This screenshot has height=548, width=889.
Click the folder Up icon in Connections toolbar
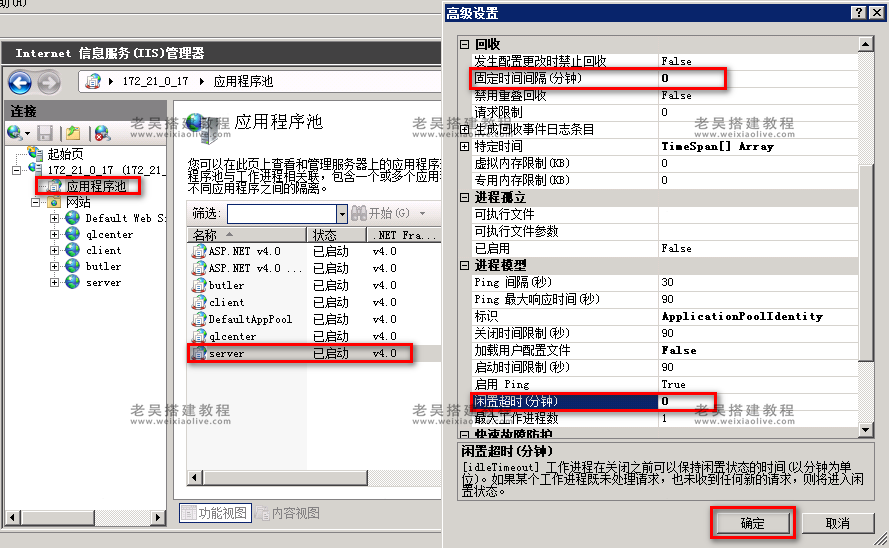click(x=73, y=133)
